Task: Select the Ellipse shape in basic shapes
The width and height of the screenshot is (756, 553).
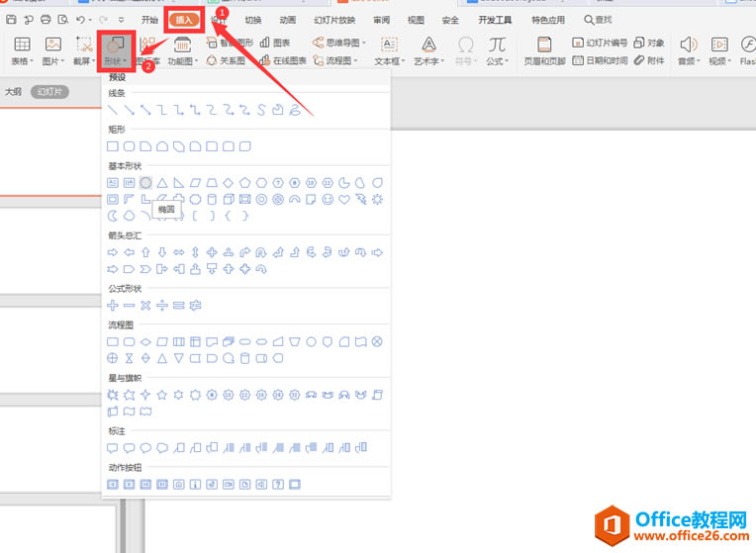Action: click(x=145, y=183)
